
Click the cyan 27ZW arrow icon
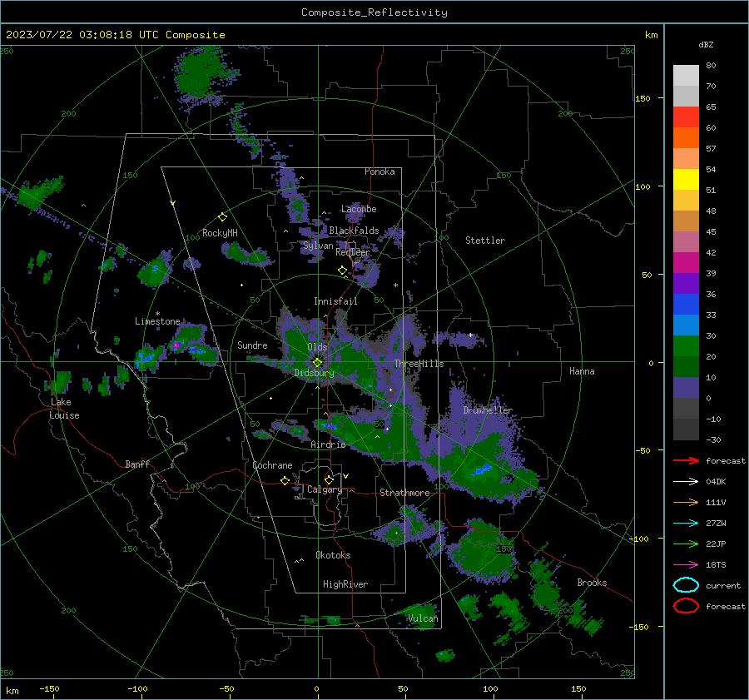pyautogui.click(x=686, y=524)
